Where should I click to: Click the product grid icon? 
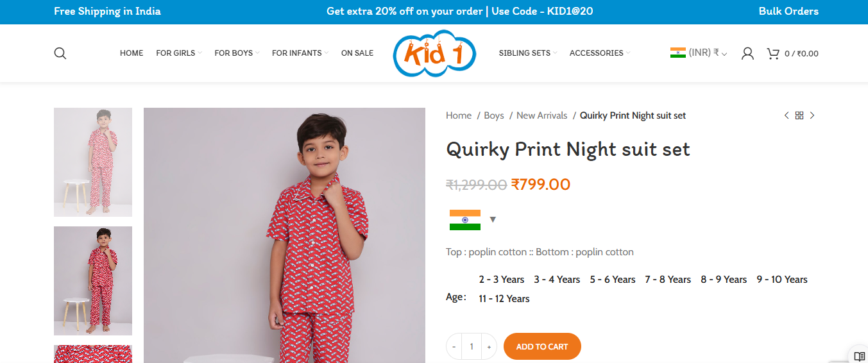point(799,115)
